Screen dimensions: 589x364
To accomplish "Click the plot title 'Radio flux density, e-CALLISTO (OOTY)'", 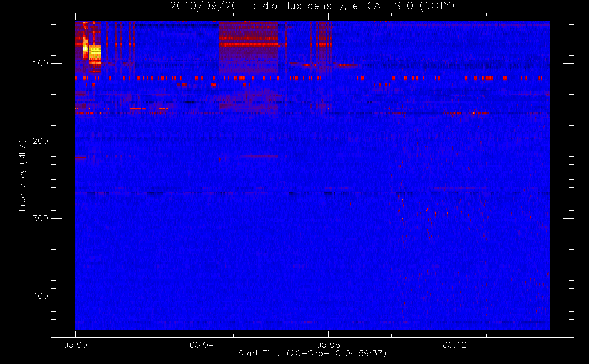I will coord(352,6).
